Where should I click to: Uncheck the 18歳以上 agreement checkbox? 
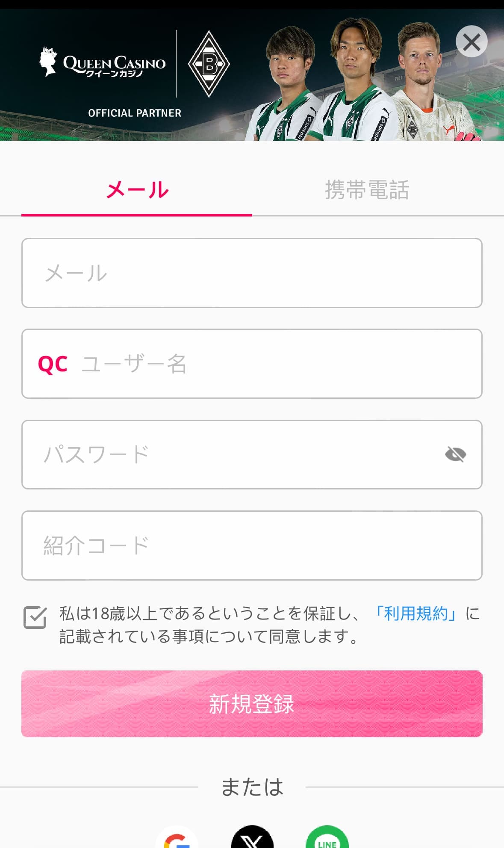35,617
